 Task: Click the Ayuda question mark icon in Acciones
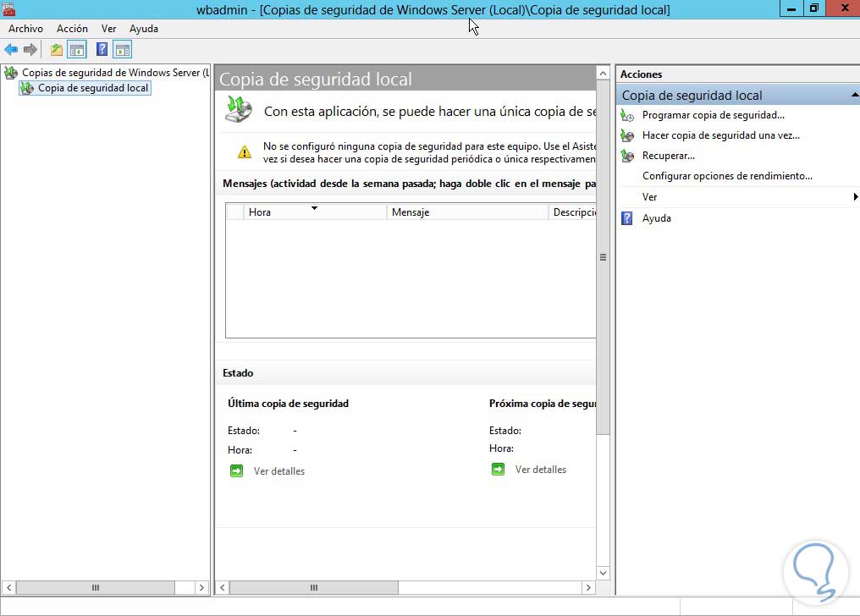click(627, 218)
